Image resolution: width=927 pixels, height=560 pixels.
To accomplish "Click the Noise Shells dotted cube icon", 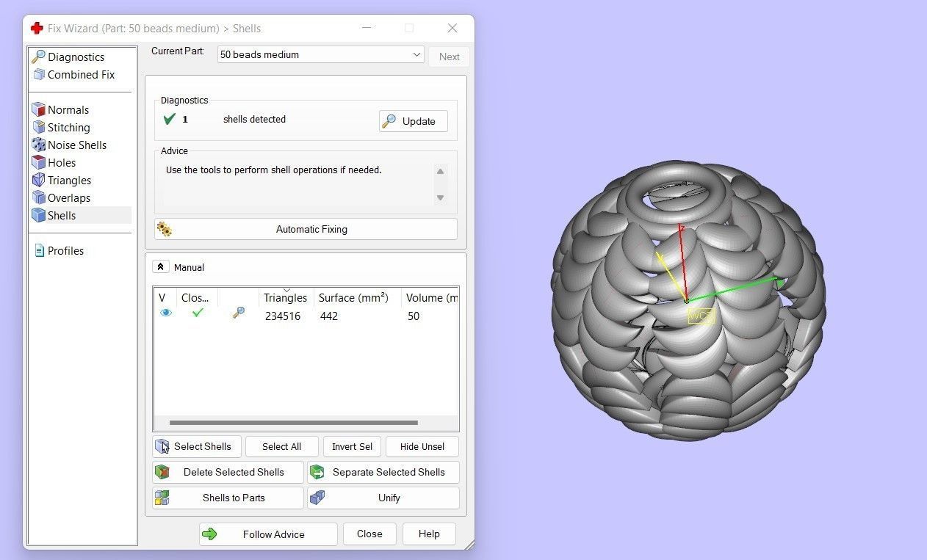I will (38, 145).
